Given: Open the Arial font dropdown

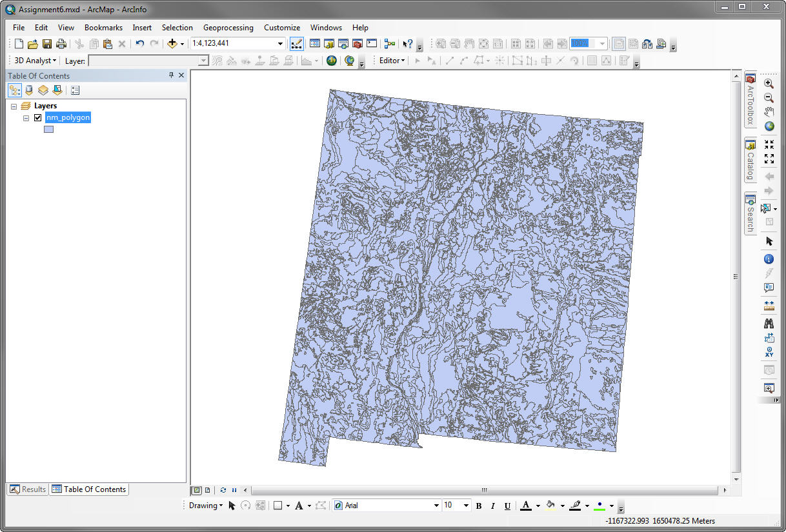Looking at the screenshot, I should click(x=436, y=506).
